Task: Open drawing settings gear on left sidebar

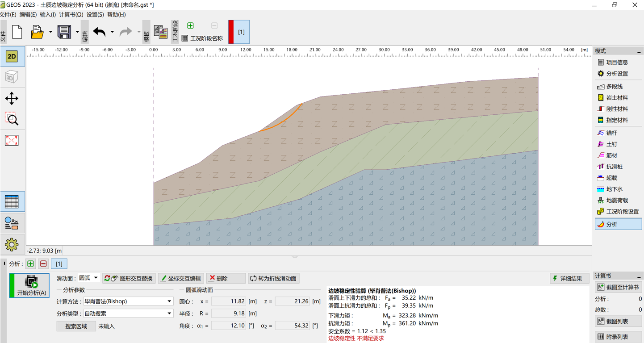Action: pyautogui.click(x=12, y=244)
